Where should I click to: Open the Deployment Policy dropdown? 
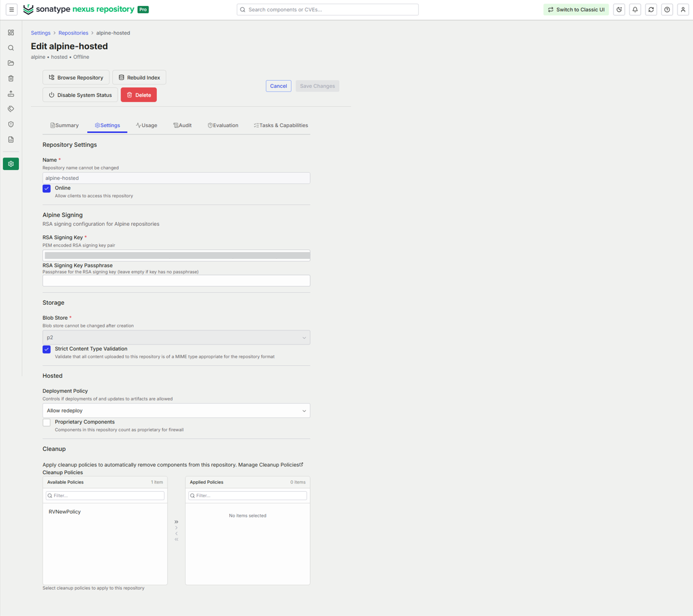(x=176, y=410)
